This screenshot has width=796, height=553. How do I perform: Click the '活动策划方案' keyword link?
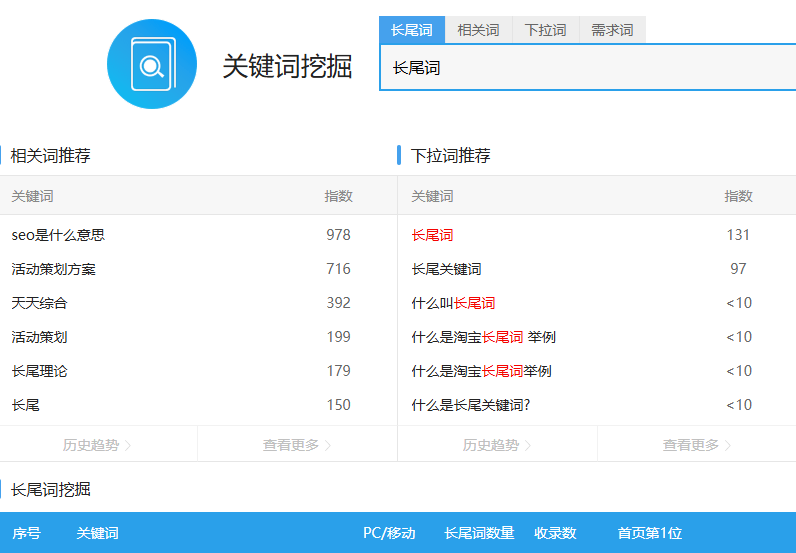click(54, 269)
